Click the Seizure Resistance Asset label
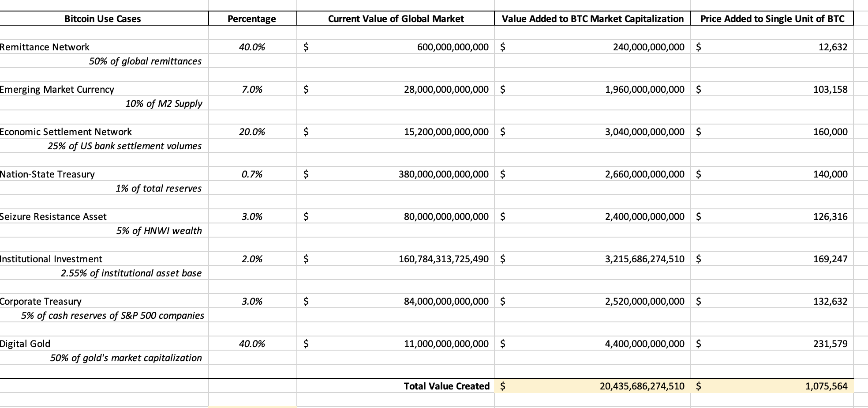This screenshot has width=868, height=408. 53,216
